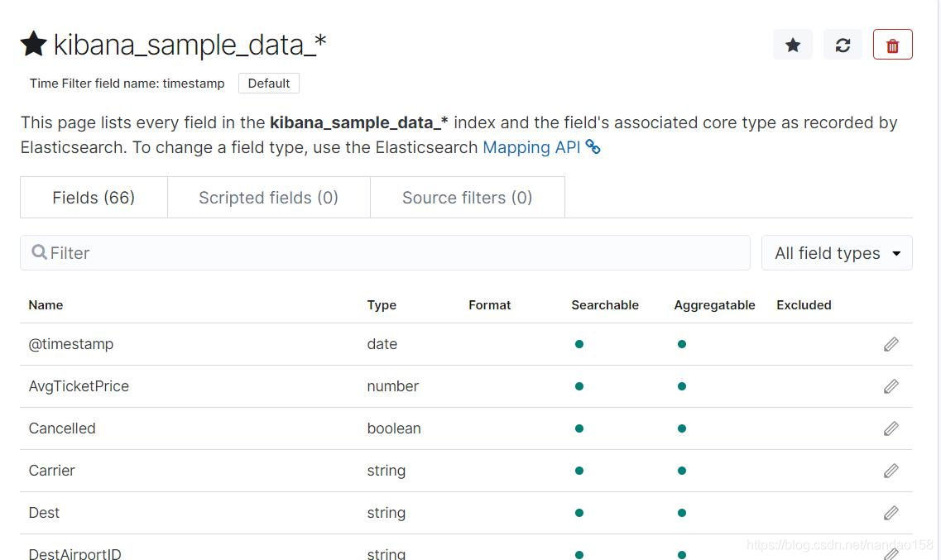Click the search magnifier icon in Filter
This screenshot has width=941, height=560.
pos(39,252)
